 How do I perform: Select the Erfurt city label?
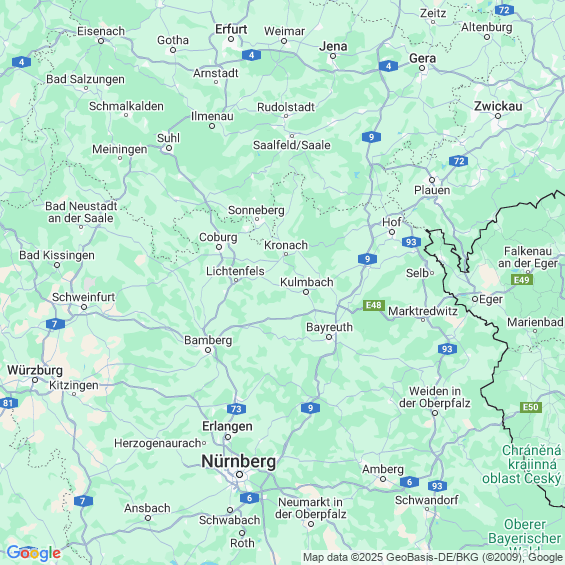(231, 29)
